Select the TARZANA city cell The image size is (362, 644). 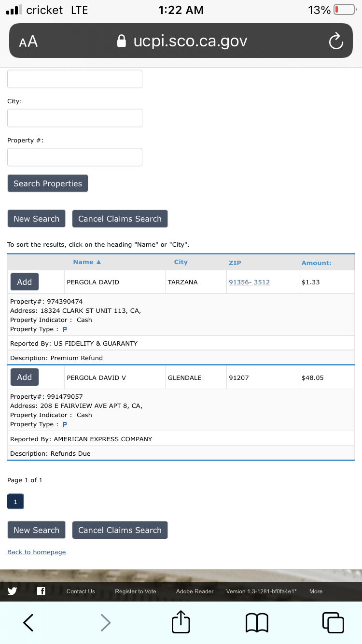pyautogui.click(x=195, y=282)
